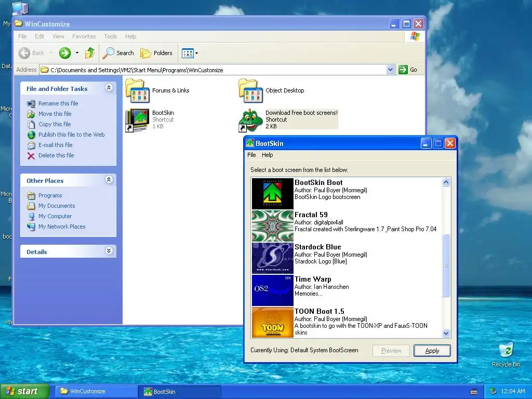
Task: Click the boot screen list scroll down arrow
Action: 446,333
